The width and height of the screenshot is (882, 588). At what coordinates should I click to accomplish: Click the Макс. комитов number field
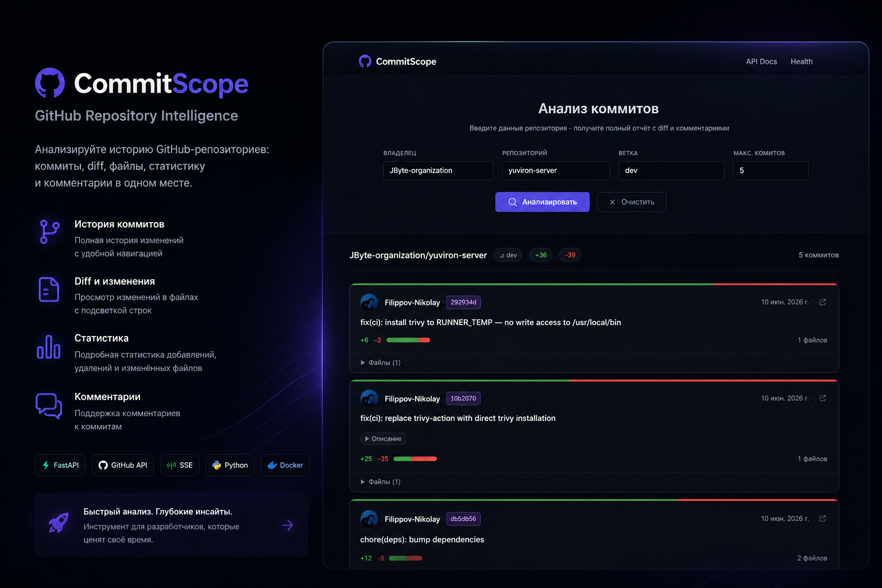771,171
